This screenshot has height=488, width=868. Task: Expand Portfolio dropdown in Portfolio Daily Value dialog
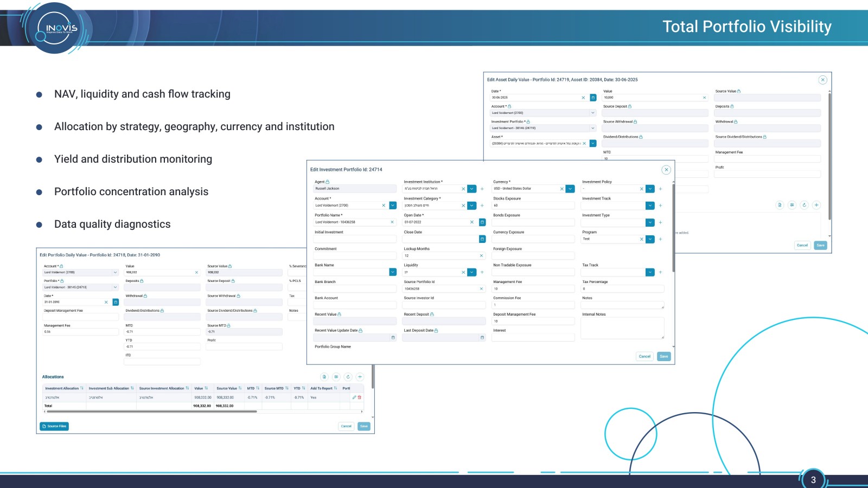click(115, 287)
